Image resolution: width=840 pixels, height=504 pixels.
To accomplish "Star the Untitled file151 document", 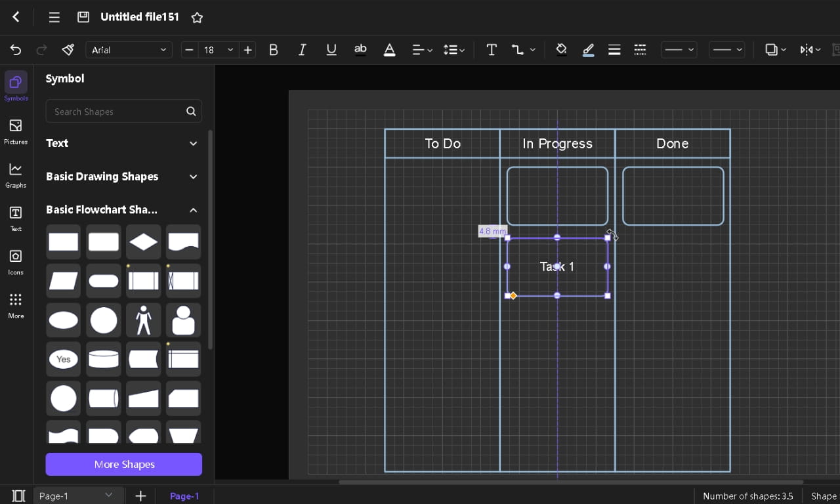I will (x=197, y=18).
